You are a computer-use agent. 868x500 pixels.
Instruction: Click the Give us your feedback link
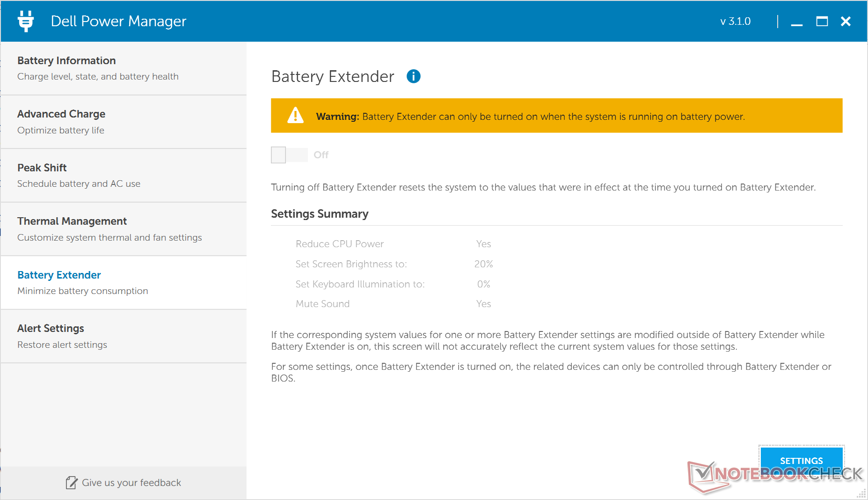(x=131, y=483)
